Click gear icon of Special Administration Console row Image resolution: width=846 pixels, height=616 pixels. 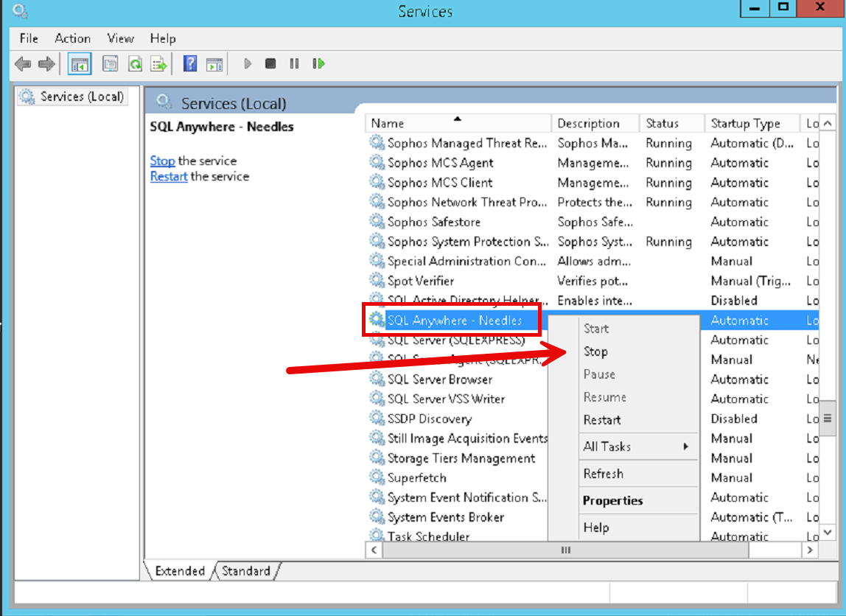(376, 261)
